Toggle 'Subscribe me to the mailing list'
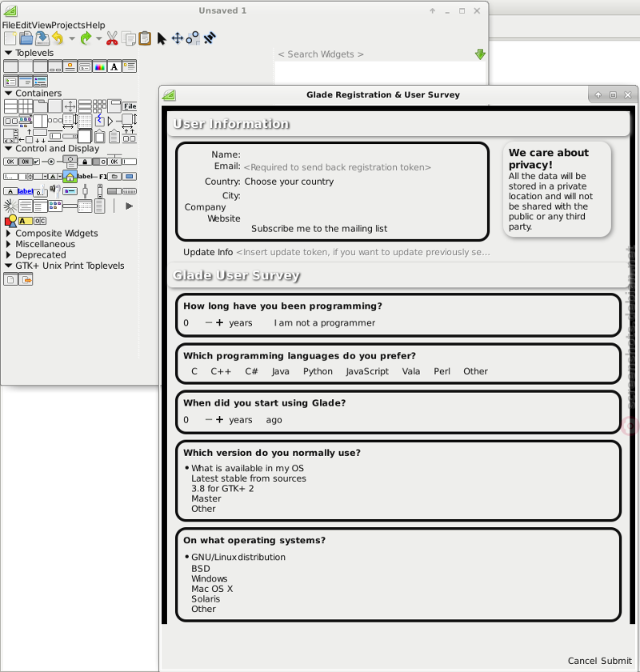The image size is (640, 672). [319, 229]
